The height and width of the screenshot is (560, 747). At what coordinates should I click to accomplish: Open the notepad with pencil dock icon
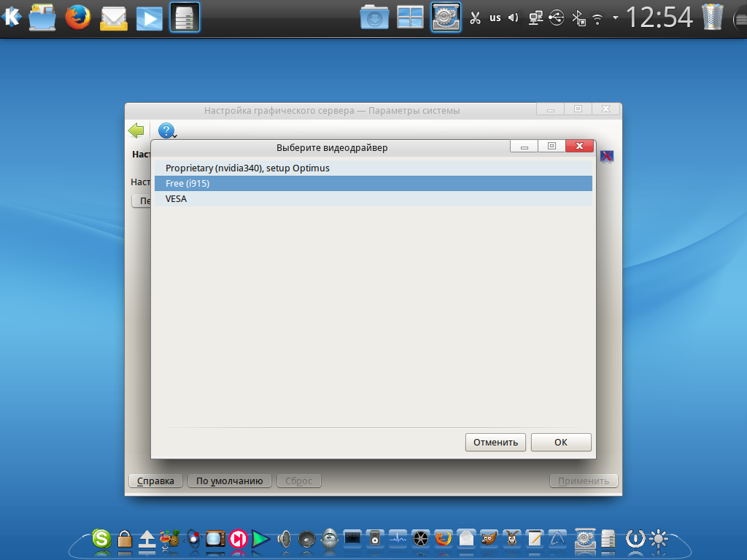pyautogui.click(x=535, y=539)
